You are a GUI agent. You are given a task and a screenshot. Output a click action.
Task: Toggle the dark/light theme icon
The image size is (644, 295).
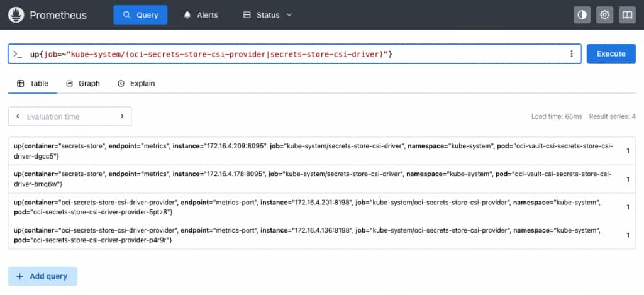tap(582, 15)
